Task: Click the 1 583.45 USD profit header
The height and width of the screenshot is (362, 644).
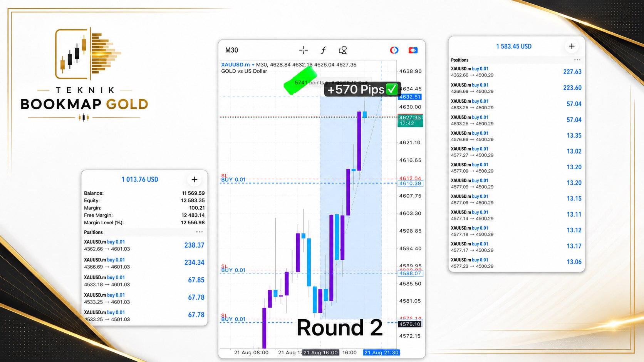Action: tap(514, 46)
